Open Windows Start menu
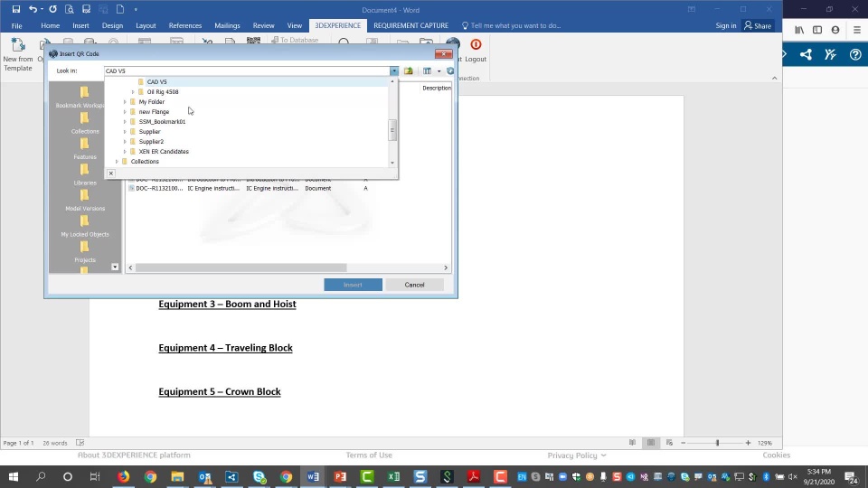The image size is (868, 488). [14, 476]
